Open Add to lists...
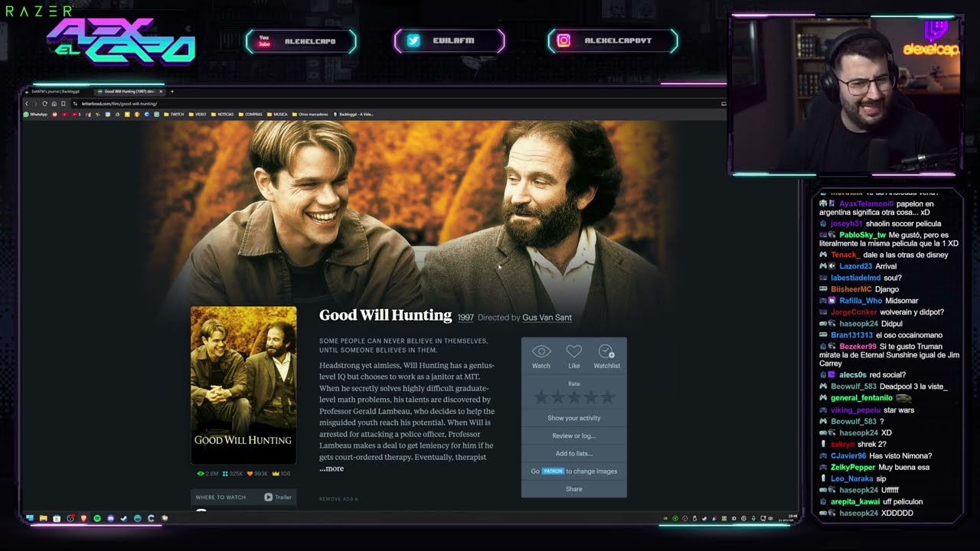Image resolution: width=980 pixels, height=551 pixels. coord(574,453)
